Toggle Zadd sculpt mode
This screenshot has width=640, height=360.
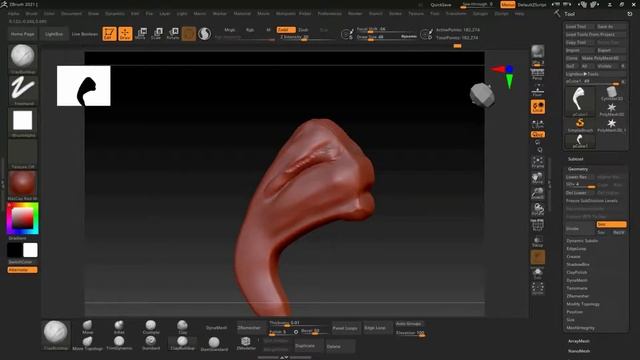point(286,30)
